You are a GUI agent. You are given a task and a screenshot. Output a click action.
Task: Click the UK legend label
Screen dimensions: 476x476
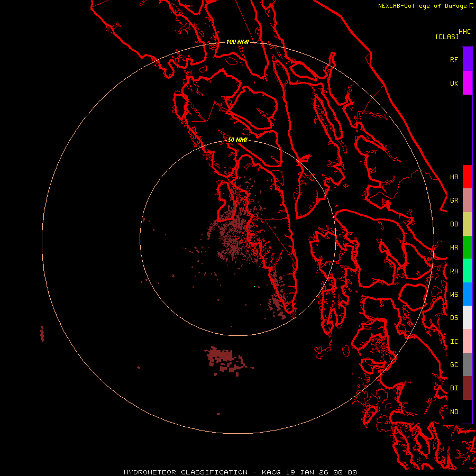pyautogui.click(x=454, y=83)
